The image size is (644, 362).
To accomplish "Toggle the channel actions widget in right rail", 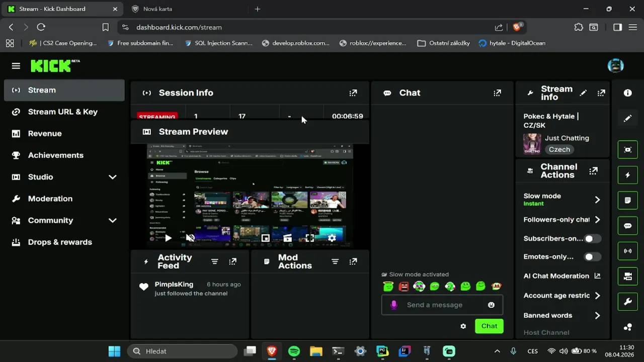I will click(628, 276).
